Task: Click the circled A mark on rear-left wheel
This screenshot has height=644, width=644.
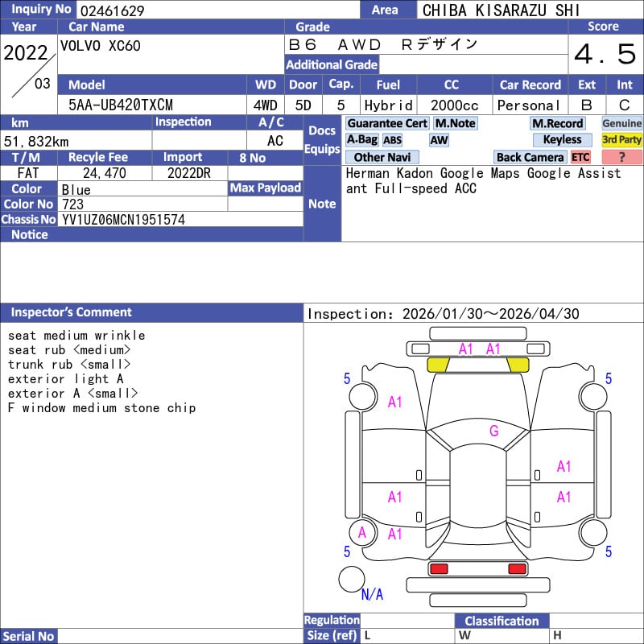Action: coord(362,532)
